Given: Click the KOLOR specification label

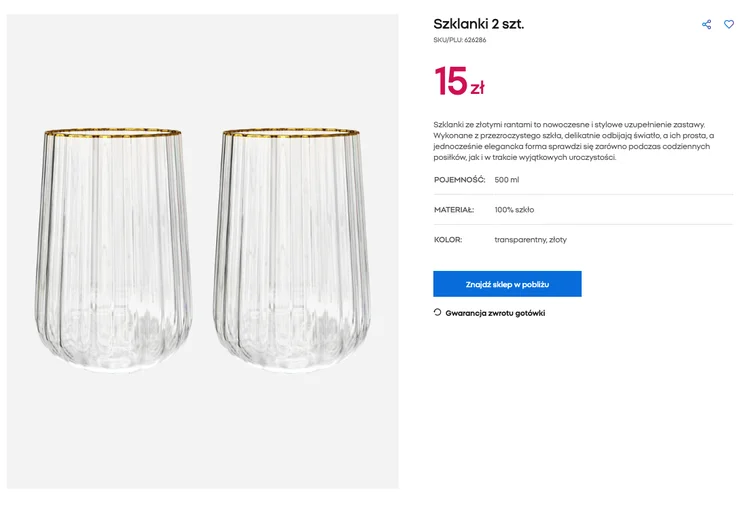Looking at the screenshot, I should (448, 240).
